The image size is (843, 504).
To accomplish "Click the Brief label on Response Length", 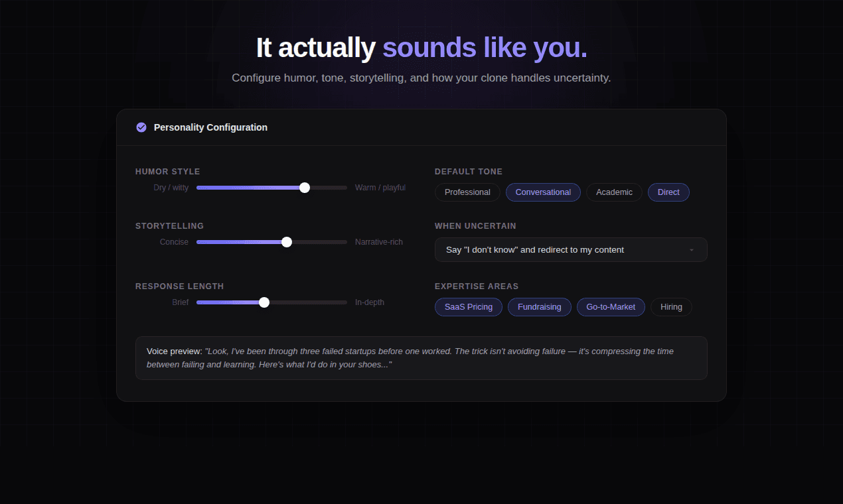I will (x=180, y=302).
